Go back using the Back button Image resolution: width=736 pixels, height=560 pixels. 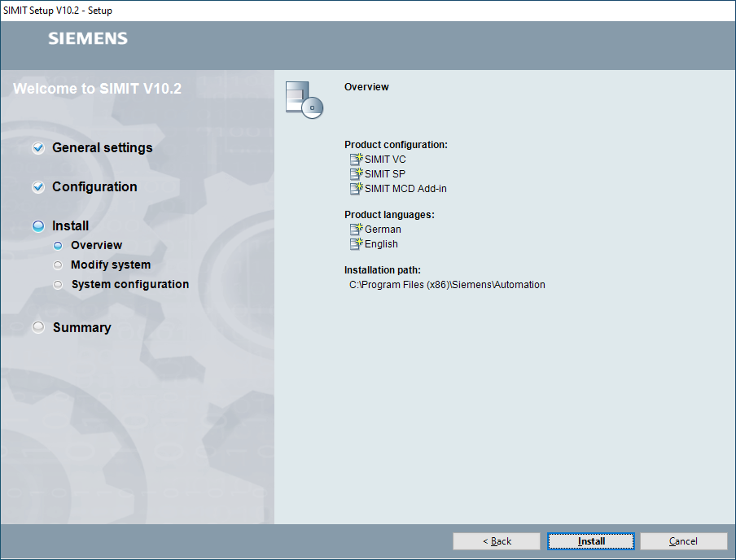point(497,540)
